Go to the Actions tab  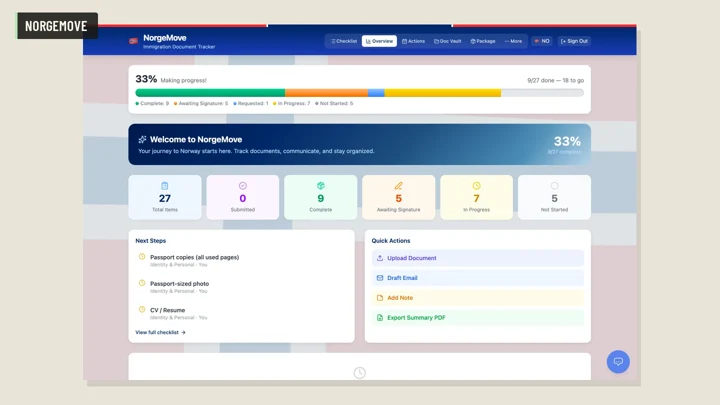413,41
